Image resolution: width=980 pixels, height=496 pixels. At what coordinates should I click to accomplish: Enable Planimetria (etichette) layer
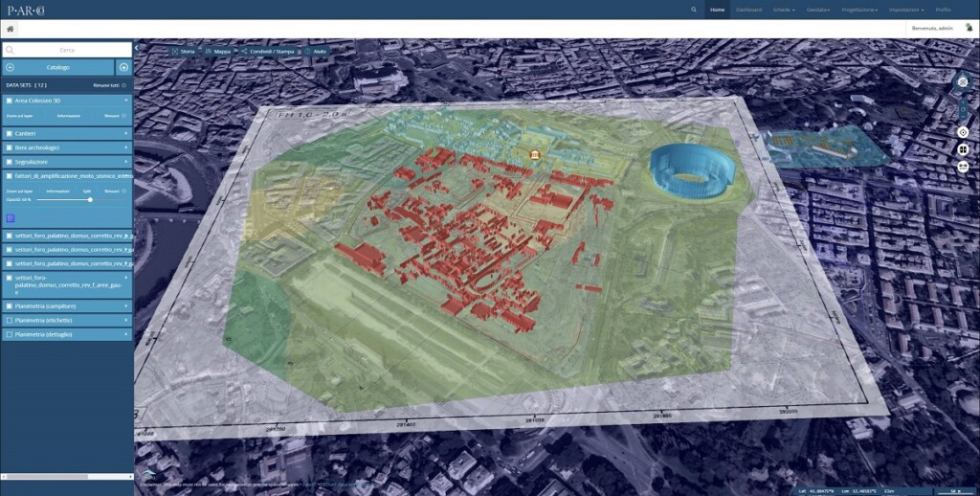10,320
